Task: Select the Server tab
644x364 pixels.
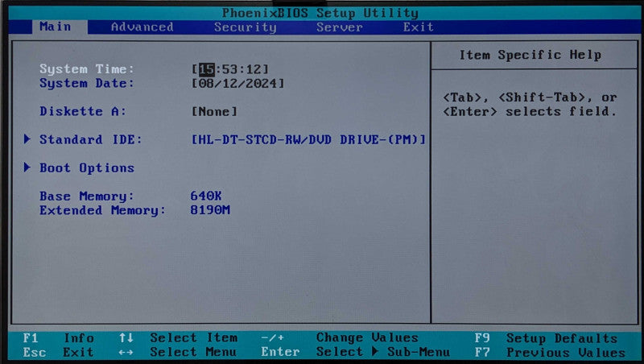Action: (339, 27)
